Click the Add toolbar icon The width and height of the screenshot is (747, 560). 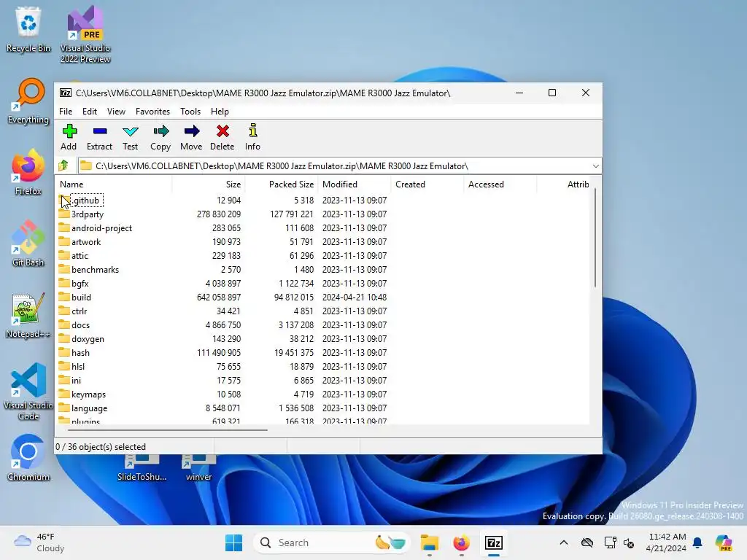69,131
